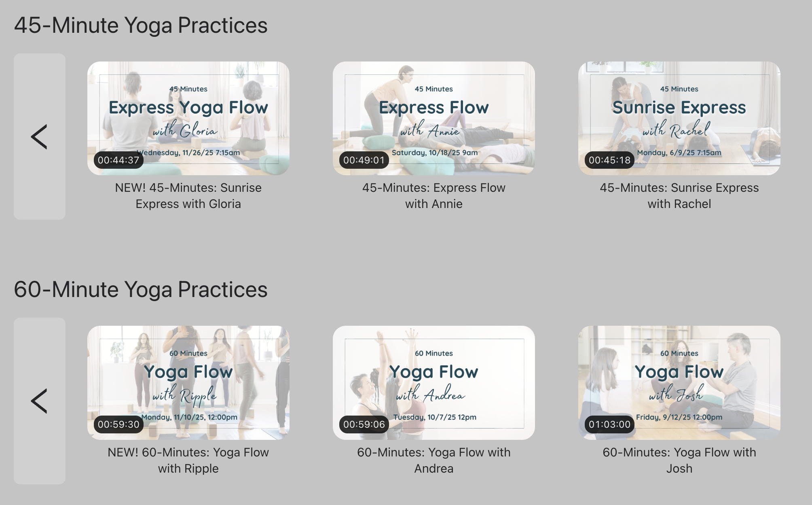Click '45-Minutes: Sunrise Express with Rachel' title

(679, 196)
